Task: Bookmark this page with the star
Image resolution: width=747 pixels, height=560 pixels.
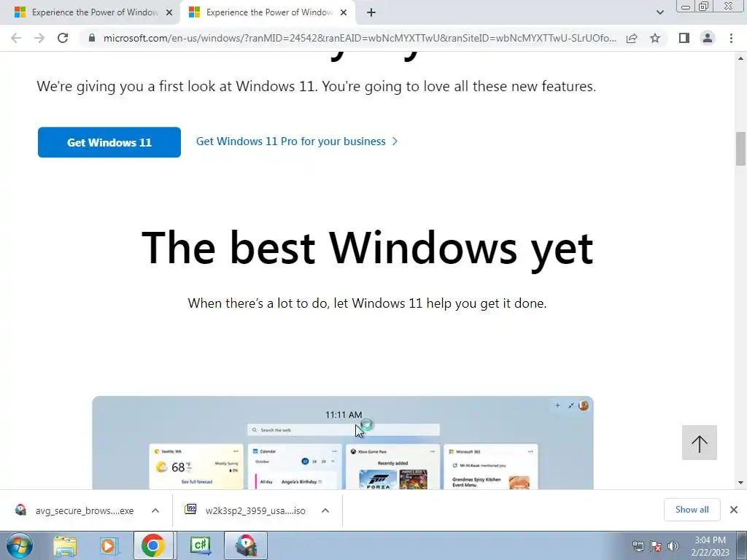Action: [655, 38]
